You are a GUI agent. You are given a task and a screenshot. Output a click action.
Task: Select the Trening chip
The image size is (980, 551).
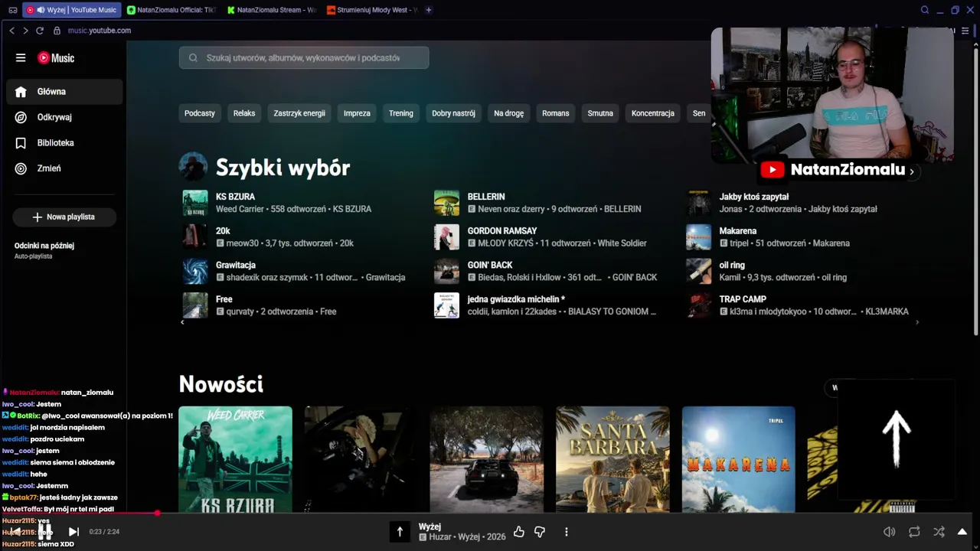click(x=401, y=113)
